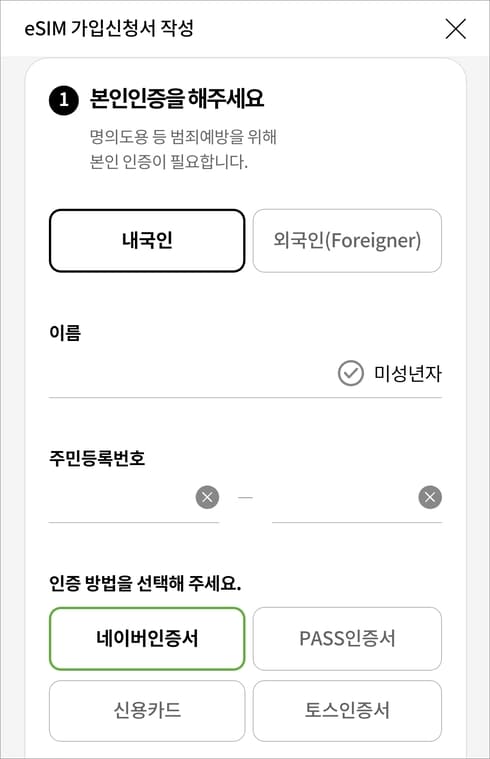Click the eSIM 가입신청서 작성 title
The image size is (490, 759).
point(109,28)
